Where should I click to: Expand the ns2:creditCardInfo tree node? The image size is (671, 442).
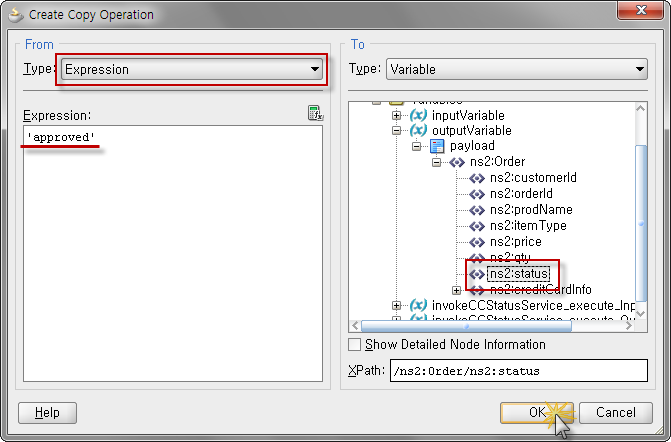click(x=456, y=291)
